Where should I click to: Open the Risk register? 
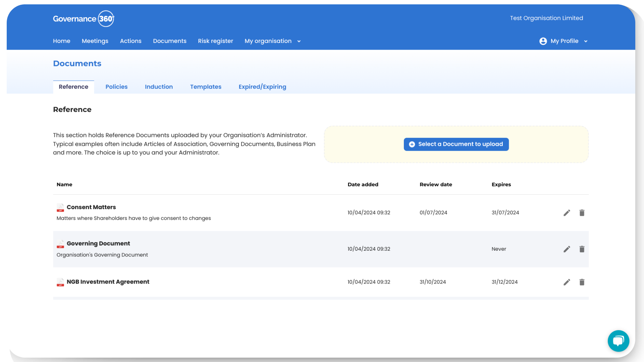(x=215, y=41)
